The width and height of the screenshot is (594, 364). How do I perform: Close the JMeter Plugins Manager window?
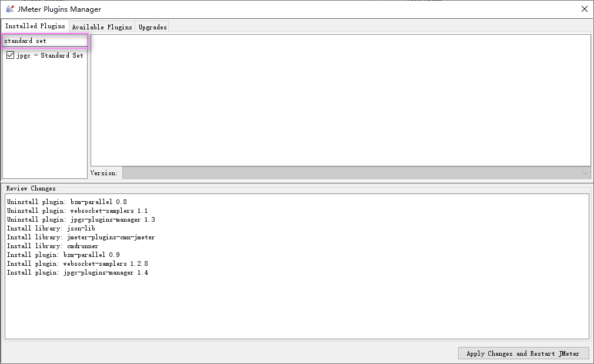[x=584, y=9]
